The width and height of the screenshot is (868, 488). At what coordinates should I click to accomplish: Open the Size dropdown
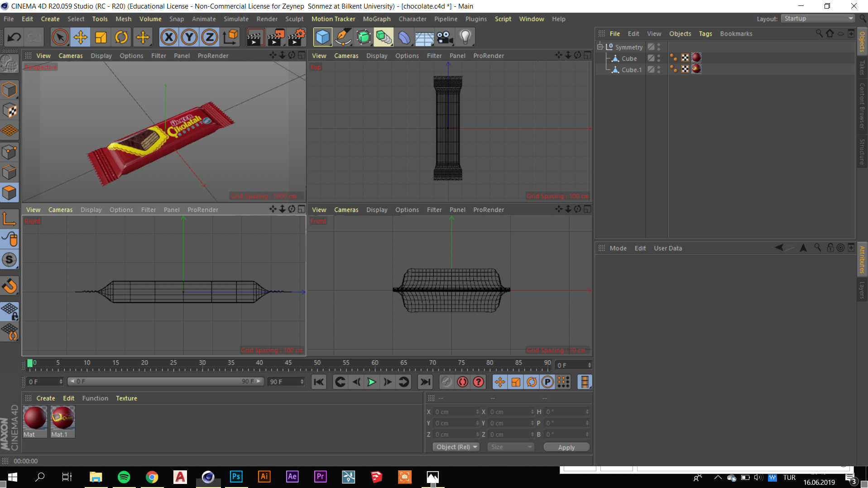coord(511,447)
